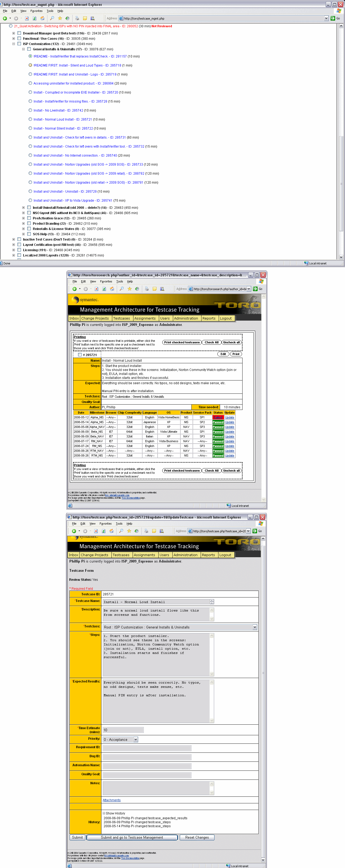The image size is (345, 868).
Task: Click Submit and go to Testcase Management
Action: click(132, 837)
